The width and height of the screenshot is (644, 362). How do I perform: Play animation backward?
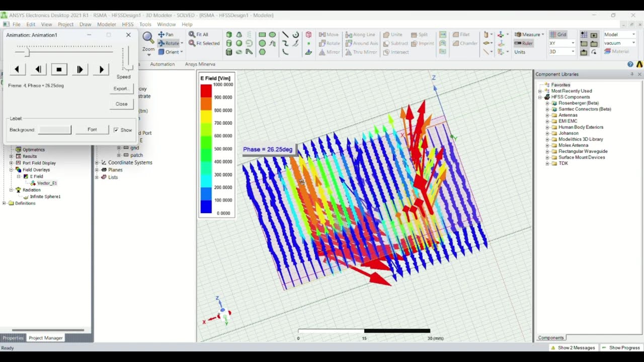tap(17, 69)
